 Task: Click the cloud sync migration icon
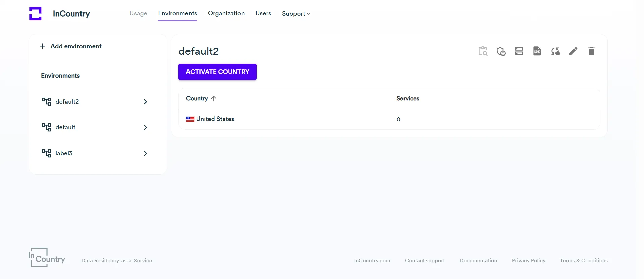pyautogui.click(x=555, y=51)
